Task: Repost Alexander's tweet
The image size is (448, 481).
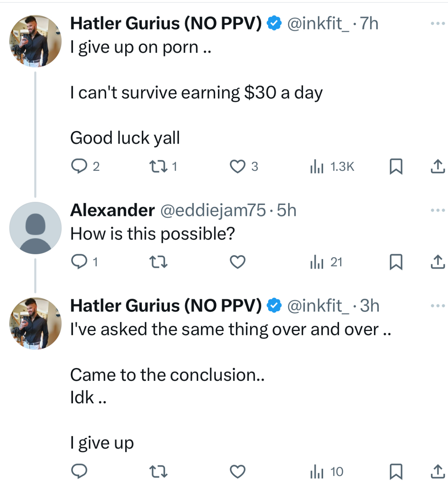Action: pos(158,262)
